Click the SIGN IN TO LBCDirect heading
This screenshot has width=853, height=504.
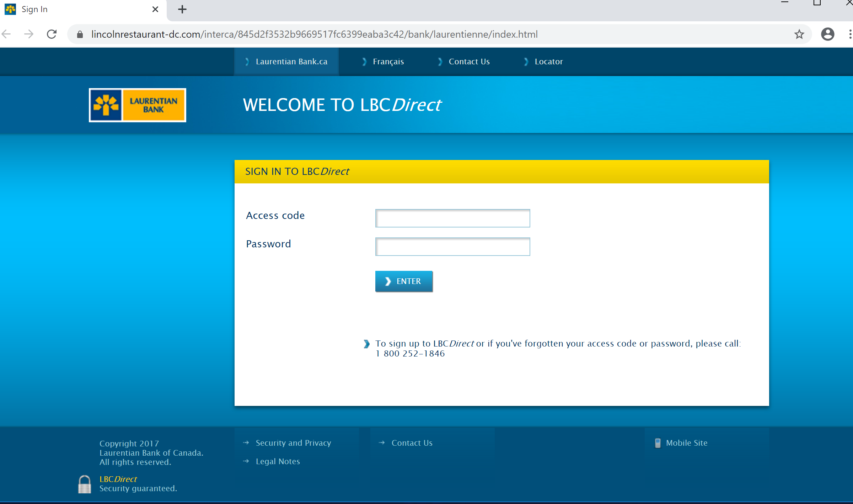click(297, 172)
